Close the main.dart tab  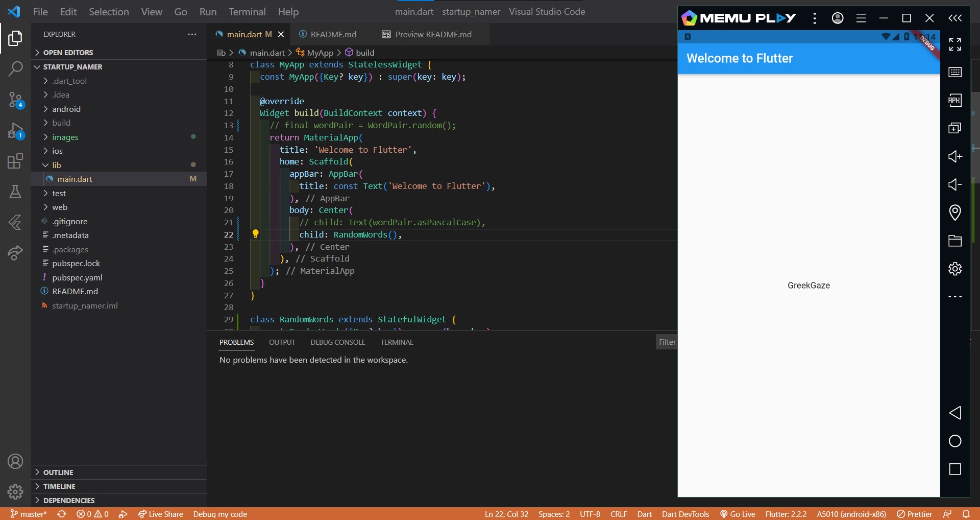(x=281, y=34)
